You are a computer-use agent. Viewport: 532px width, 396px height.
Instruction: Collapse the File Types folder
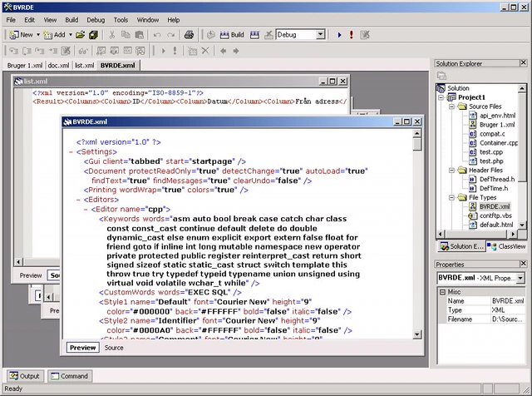[452, 198]
